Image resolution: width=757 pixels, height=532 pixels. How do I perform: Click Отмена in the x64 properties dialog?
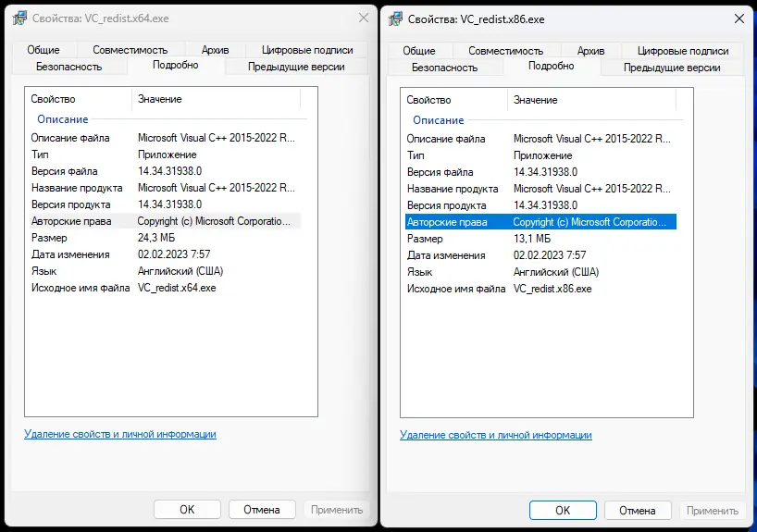261,509
